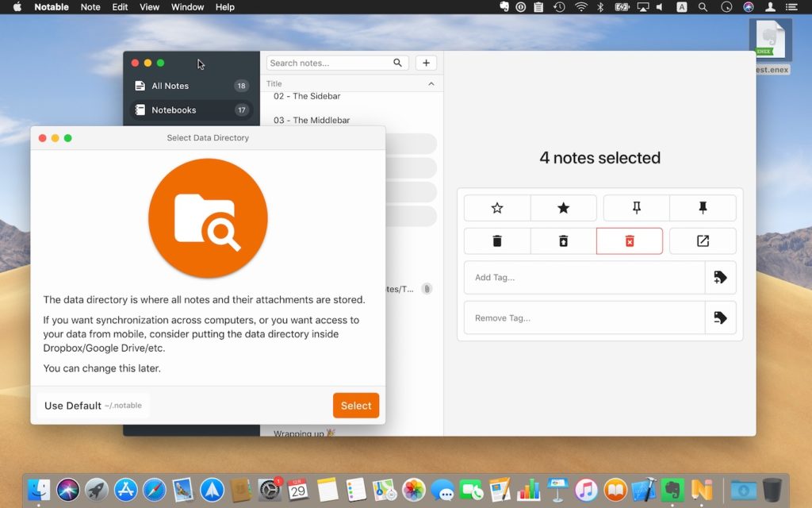Click the outline star favorite button
The image size is (812, 508).
tap(497, 208)
